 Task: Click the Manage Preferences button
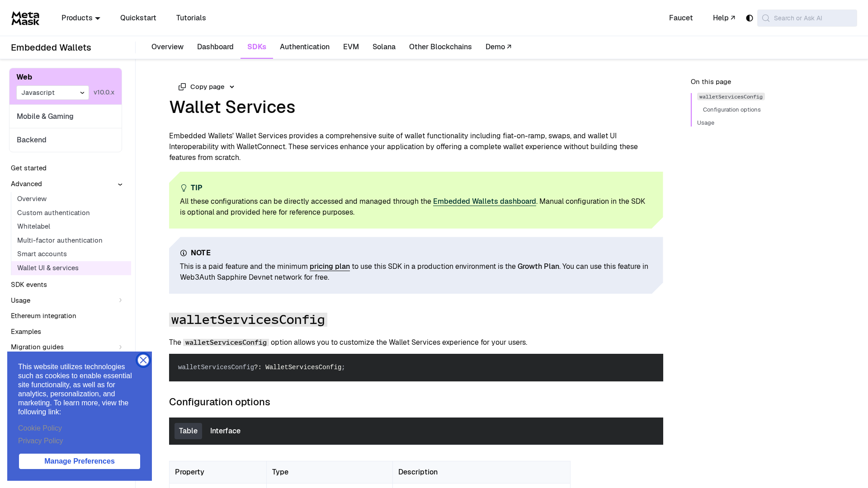pyautogui.click(x=80, y=461)
